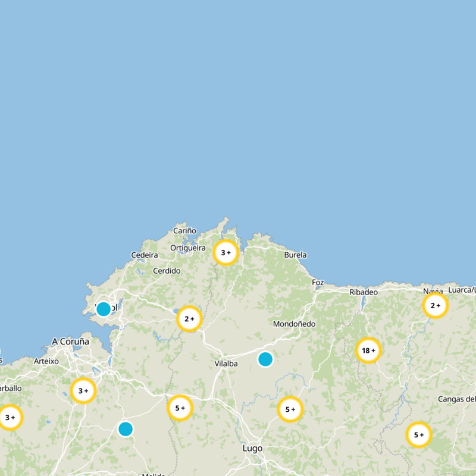Click the Cangas del label
Image resolution: width=476 pixels, height=476 pixels.
[x=456, y=399]
